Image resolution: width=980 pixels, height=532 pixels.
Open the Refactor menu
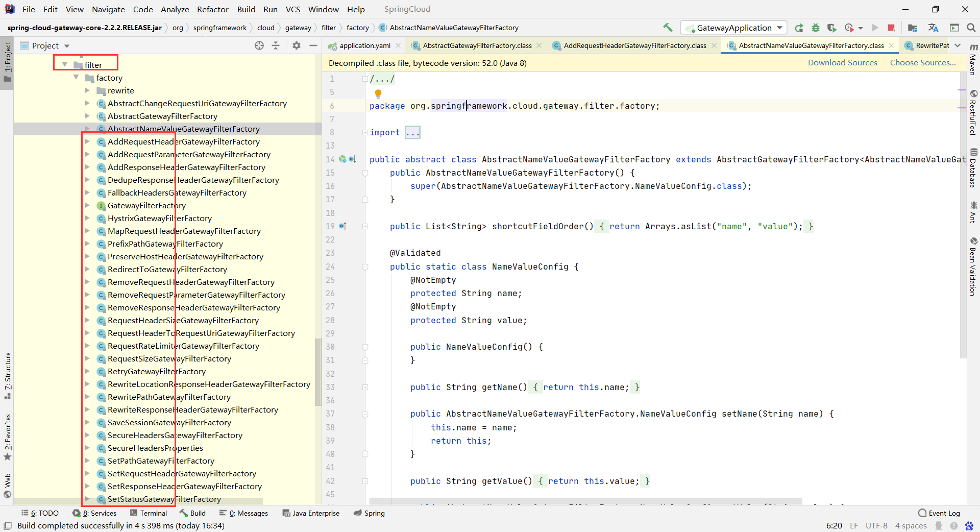(x=212, y=9)
